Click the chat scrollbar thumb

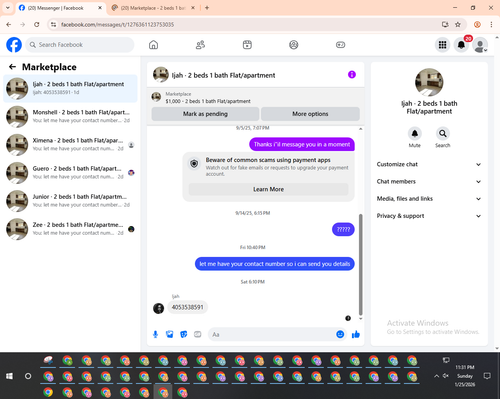[x=360, y=265]
